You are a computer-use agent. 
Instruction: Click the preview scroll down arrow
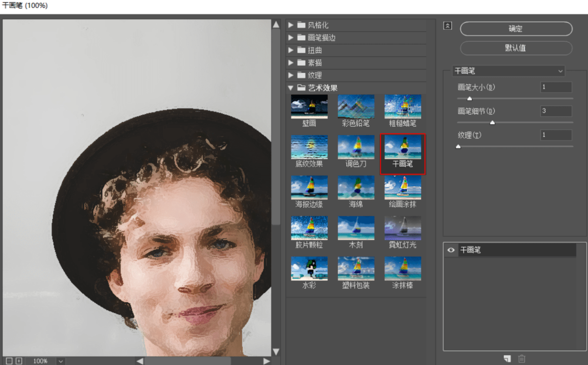coord(276,352)
